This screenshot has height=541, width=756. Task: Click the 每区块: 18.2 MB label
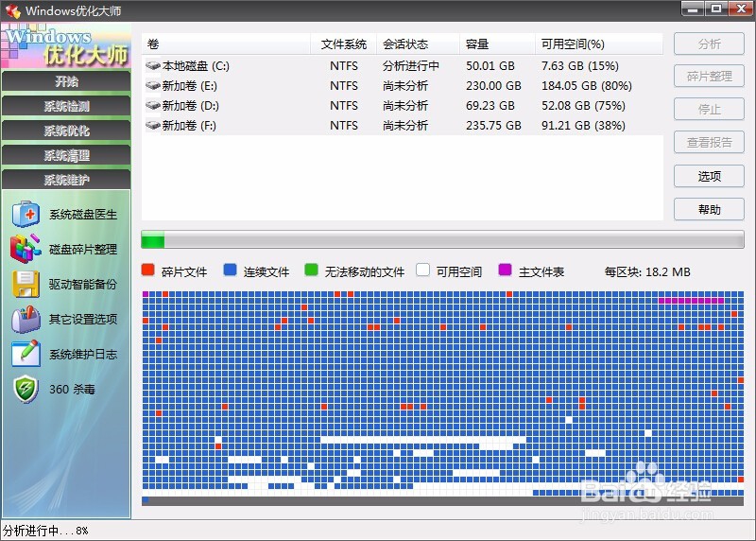pos(647,271)
